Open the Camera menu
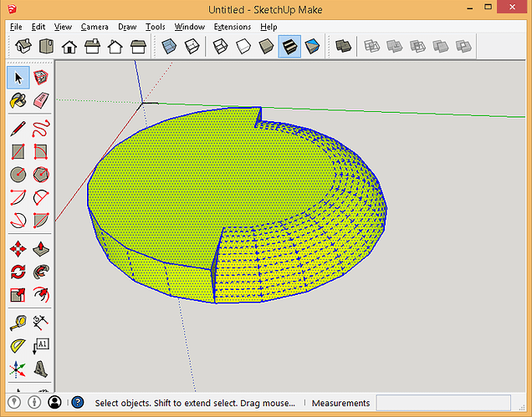Screen dimensions: 532x417 pyautogui.click(x=95, y=27)
